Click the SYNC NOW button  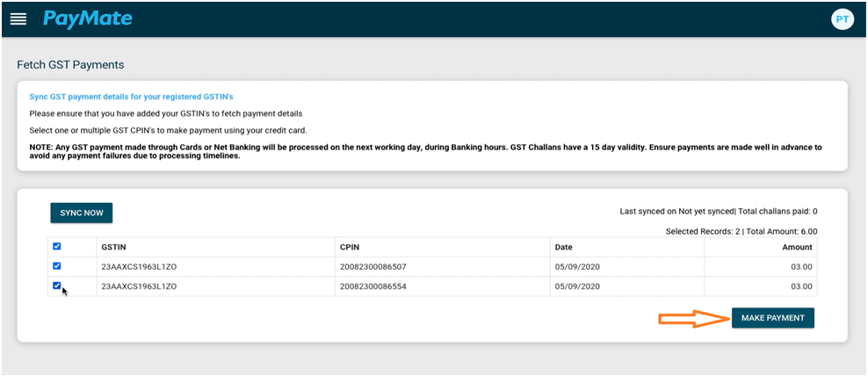[x=82, y=214]
